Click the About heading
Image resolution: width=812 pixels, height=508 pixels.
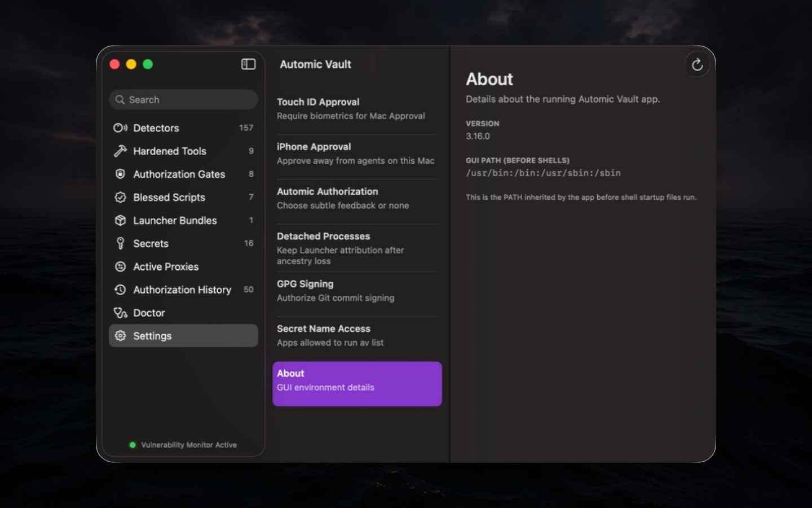(489, 79)
